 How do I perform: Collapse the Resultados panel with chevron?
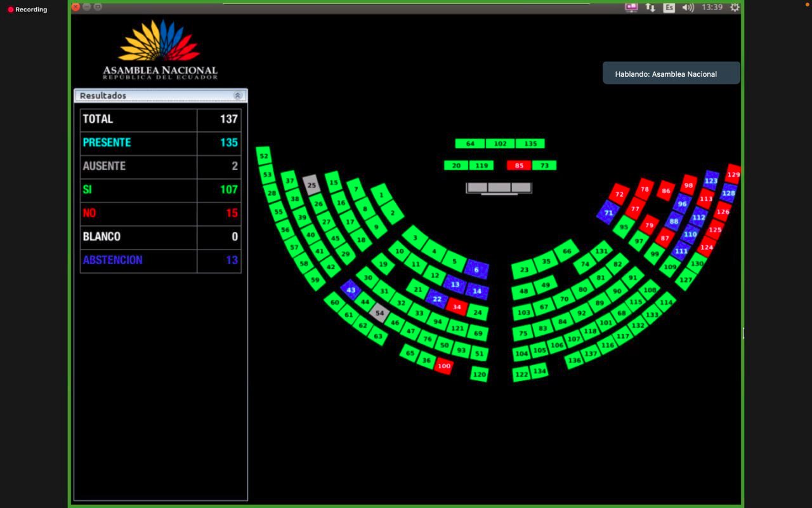click(x=238, y=96)
